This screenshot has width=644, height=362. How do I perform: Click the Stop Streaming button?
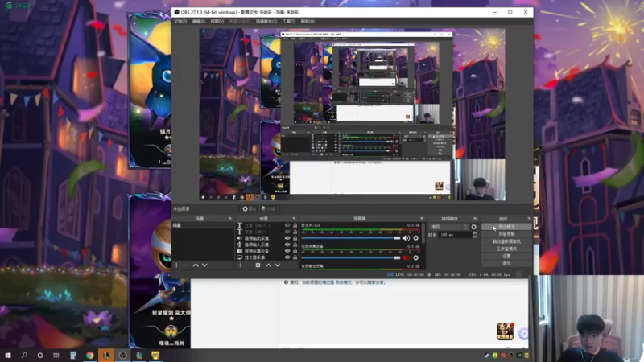(x=506, y=227)
